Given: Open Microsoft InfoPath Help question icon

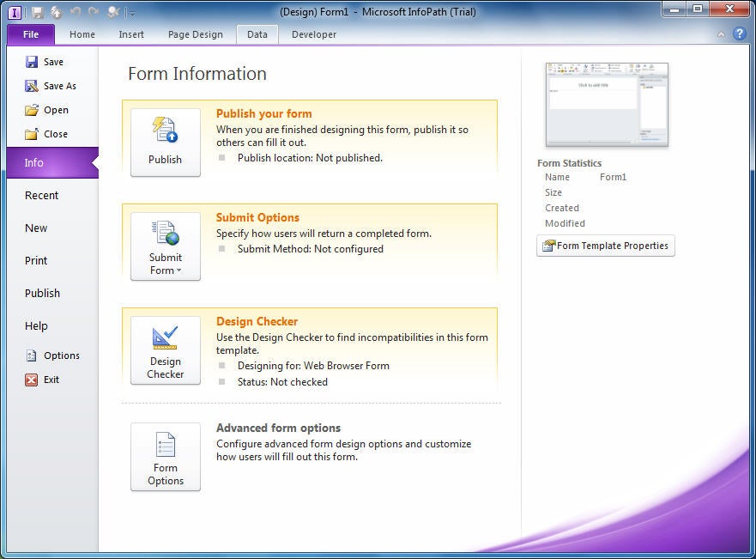Looking at the screenshot, I should pos(739,33).
